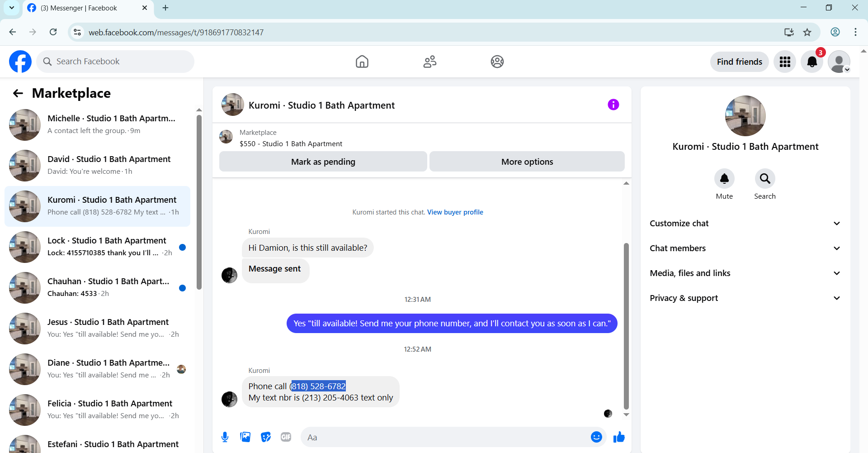The height and width of the screenshot is (453, 868).
Task: Open the tab search dropdown arrow
Action: point(12,8)
